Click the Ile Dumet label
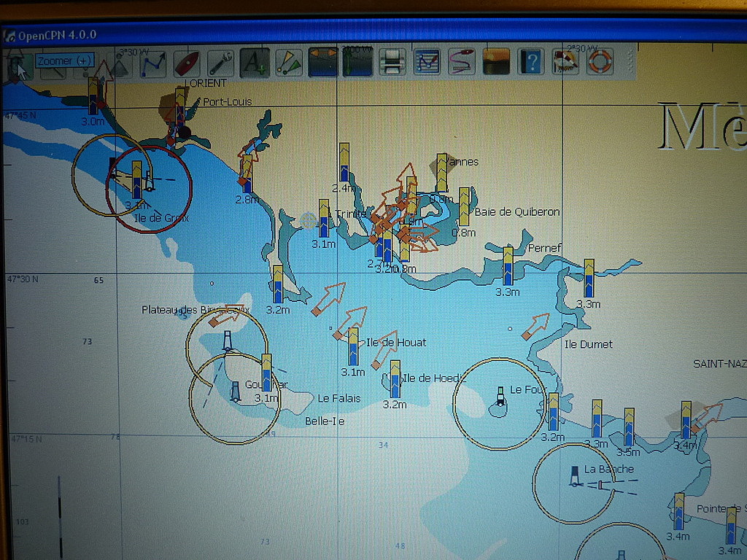 589,344
